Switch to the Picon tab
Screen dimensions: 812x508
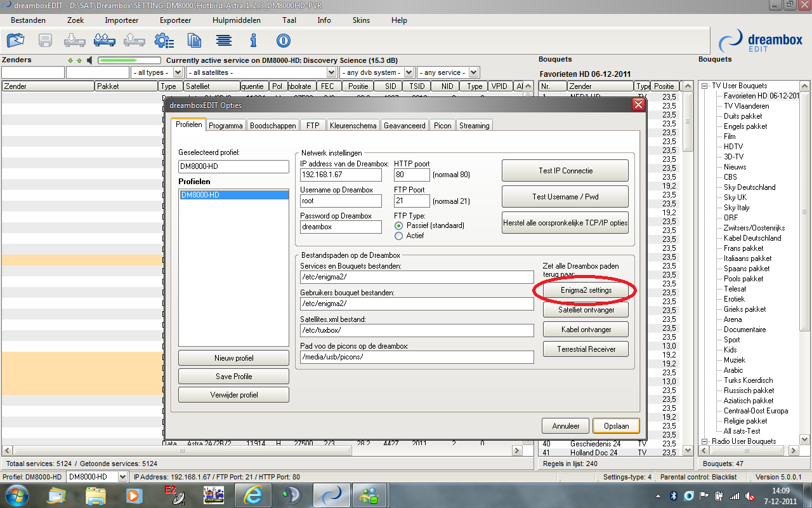coord(443,126)
